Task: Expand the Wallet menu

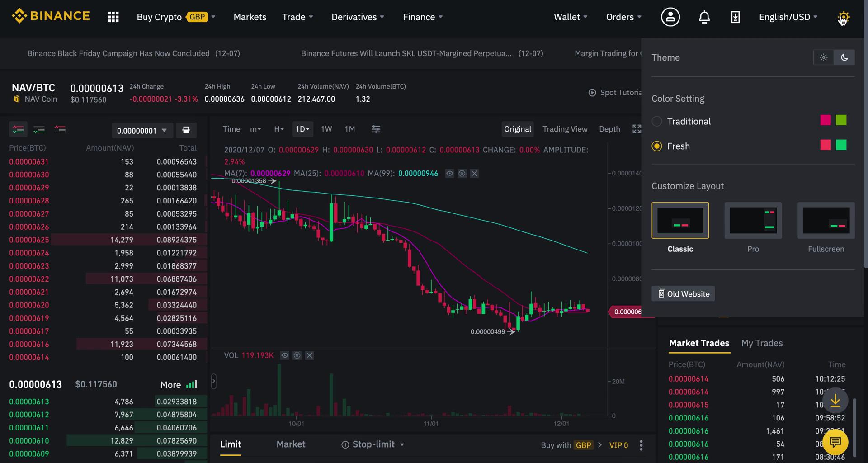Action: click(571, 17)
